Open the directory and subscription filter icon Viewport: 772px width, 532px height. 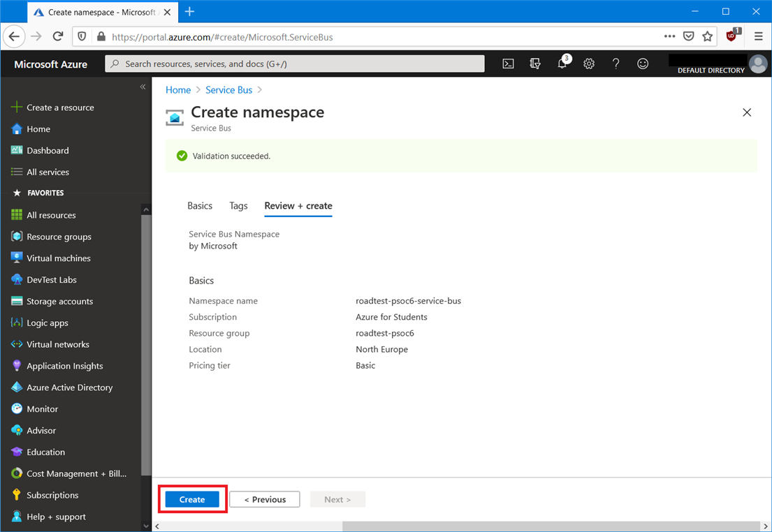pyautogui.click(x=535, y=64)
